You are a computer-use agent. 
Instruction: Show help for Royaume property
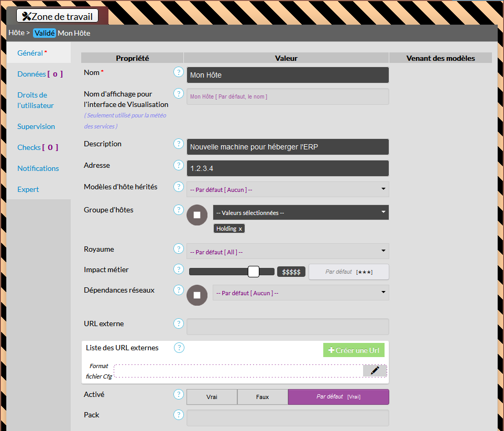[179, 250]
